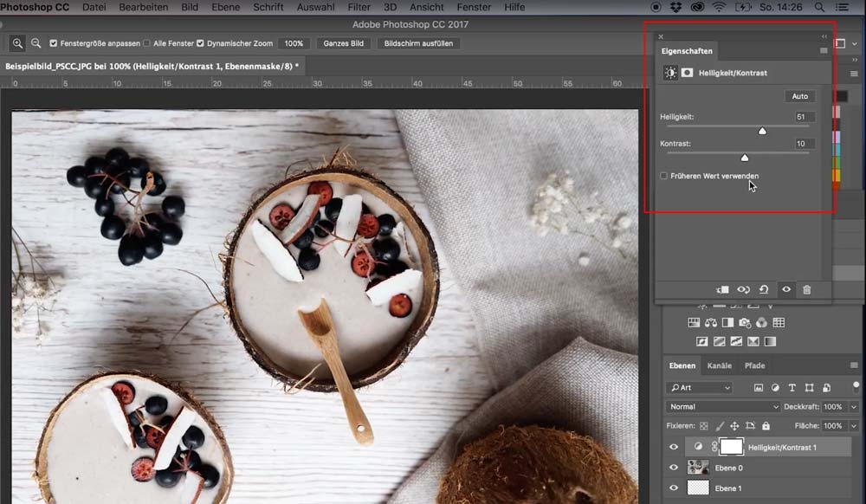Click the Auto button
The image size is (866, 504).
click(x=799, y=96)
